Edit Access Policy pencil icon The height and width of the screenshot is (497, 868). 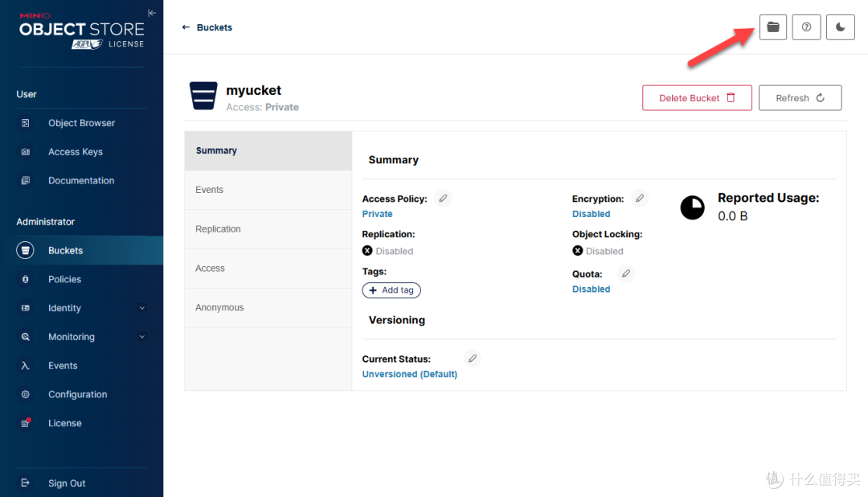tap(443, 199)
